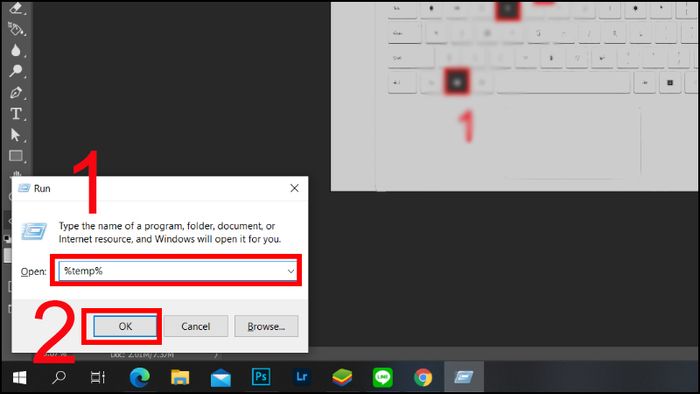Close the Run dialog
Viewport: 700px width, 394px height.
coord(294,188)
